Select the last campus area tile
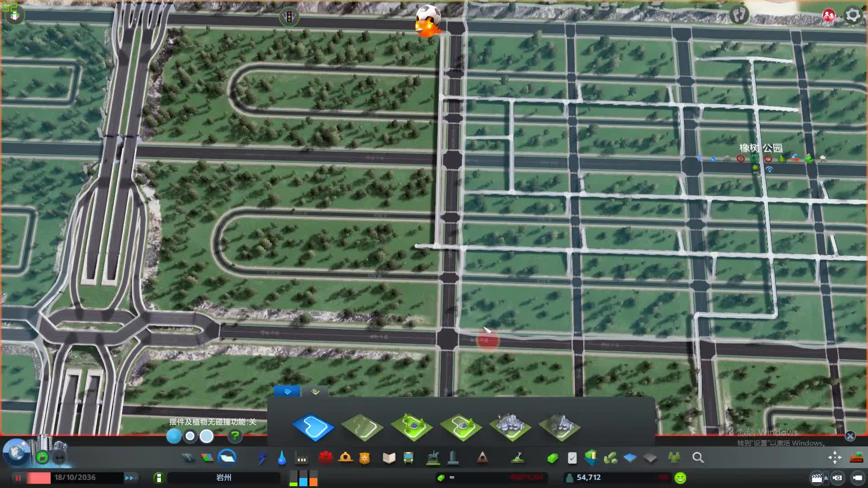Viewport: 868px width, 488px height. [560, 427]
